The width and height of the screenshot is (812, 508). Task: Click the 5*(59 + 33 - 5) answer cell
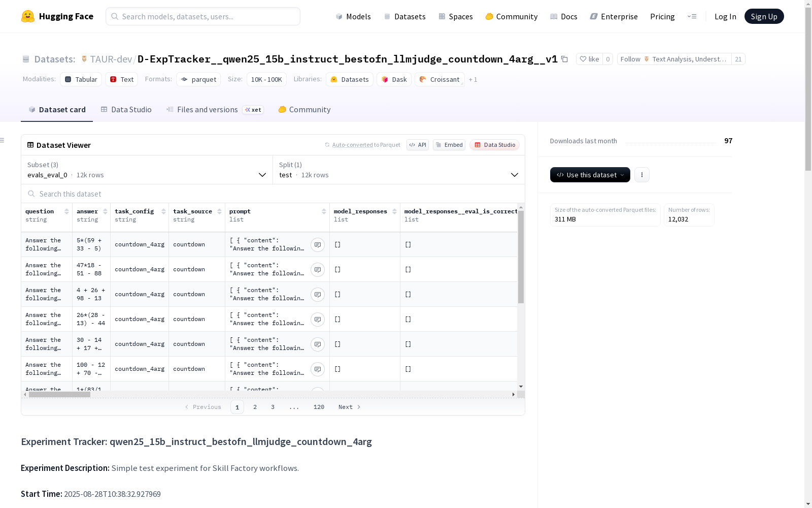click(91, 244)
